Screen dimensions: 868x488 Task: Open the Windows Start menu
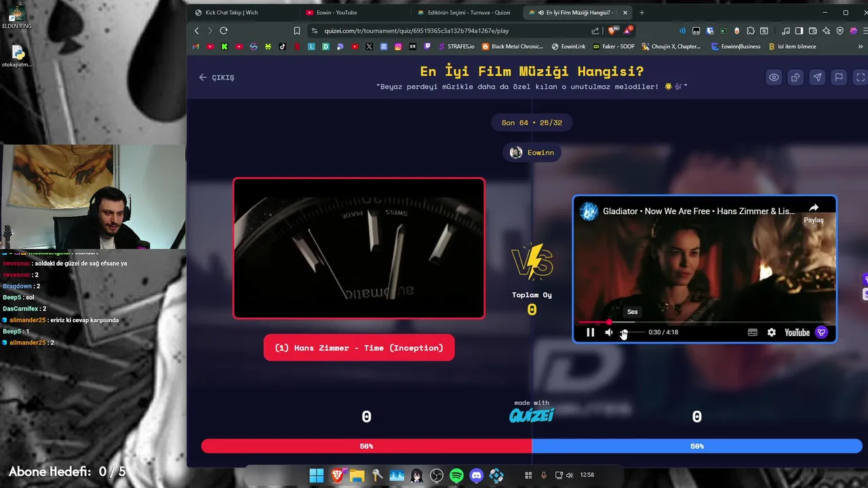317,475
